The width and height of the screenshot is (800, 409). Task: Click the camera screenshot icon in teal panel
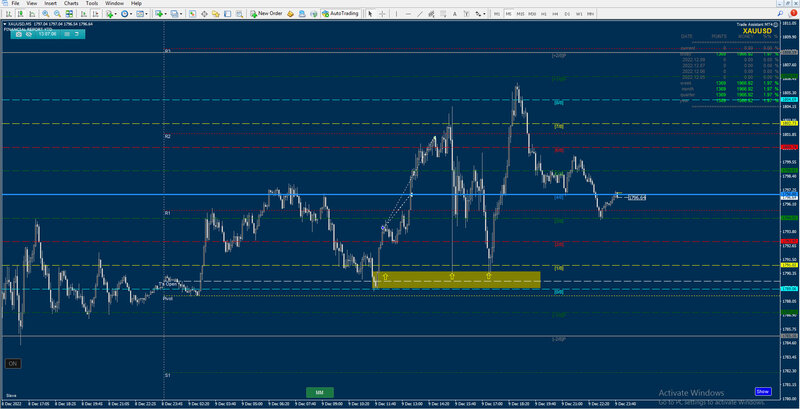18,34
